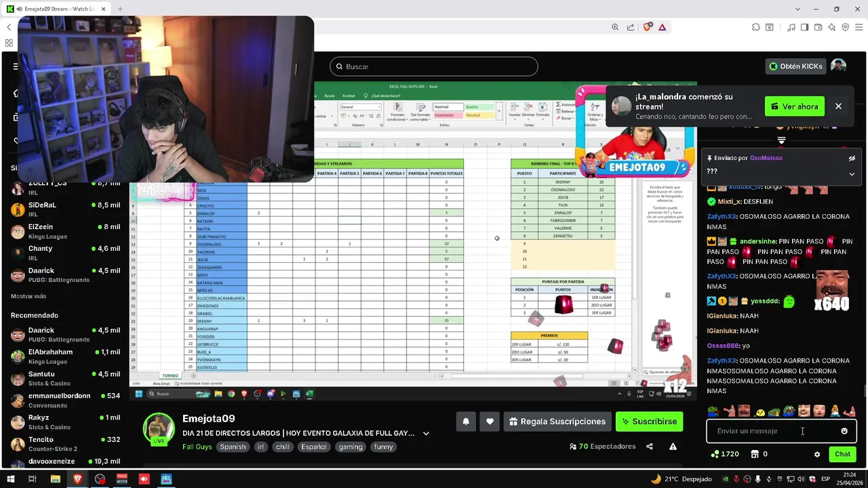Open the emoji picker in message box

tap(844, 431)
